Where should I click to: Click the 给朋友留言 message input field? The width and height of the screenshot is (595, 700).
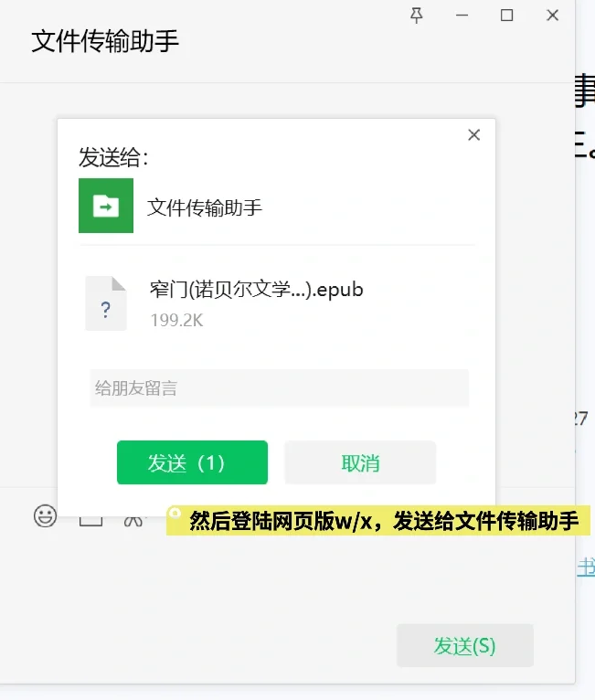[x=280, y=388]
